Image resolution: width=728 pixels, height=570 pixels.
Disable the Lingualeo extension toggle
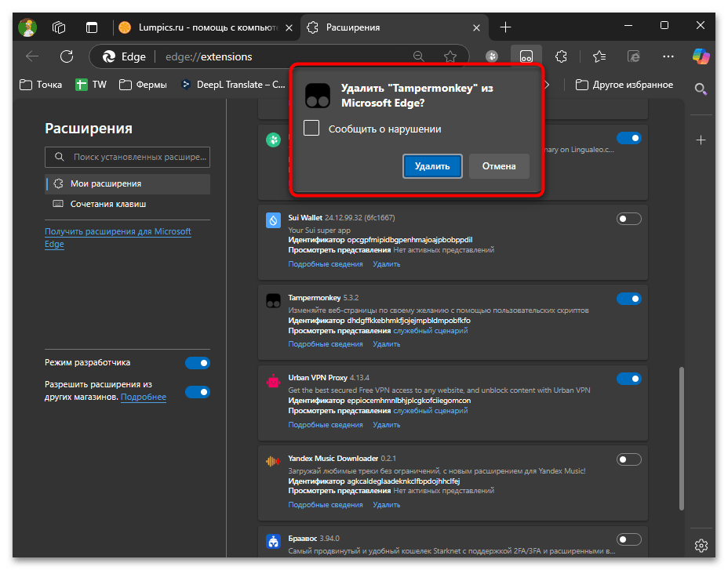click(628, 138)
